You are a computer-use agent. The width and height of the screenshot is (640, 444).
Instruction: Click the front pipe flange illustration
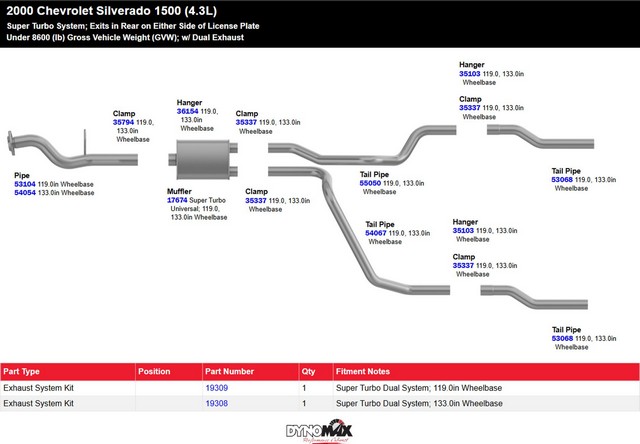click(14, 143)
